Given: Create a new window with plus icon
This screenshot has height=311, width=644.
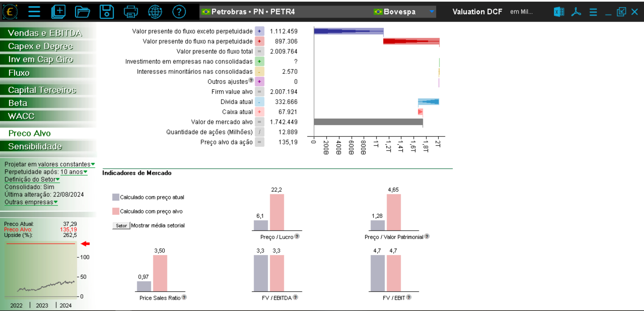Looking at the screenshot, I should 58,12.
